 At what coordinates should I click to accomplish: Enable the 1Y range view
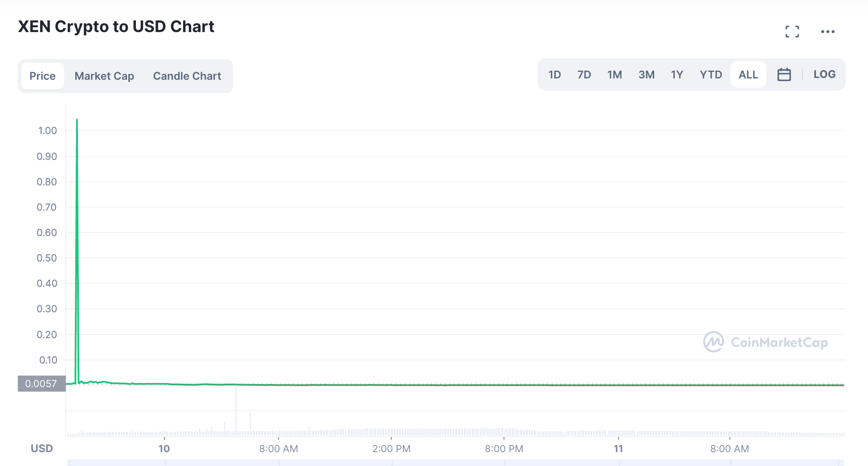coord(676,74)
